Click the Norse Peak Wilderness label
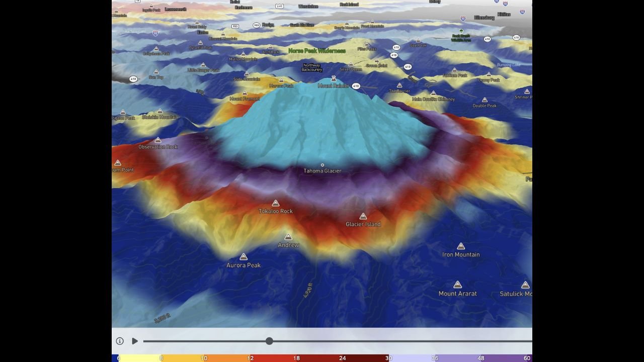Viewport: 644px width, 362px height. (317, 51)
